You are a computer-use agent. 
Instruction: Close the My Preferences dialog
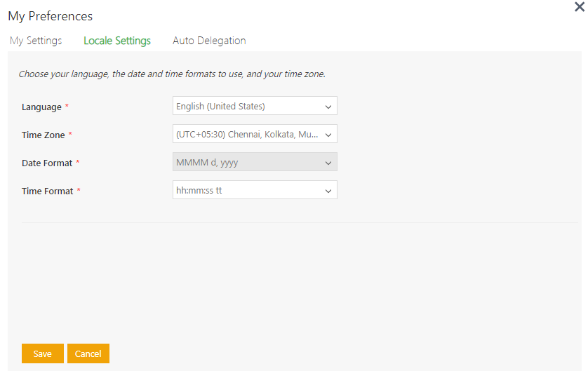(579, 7)
